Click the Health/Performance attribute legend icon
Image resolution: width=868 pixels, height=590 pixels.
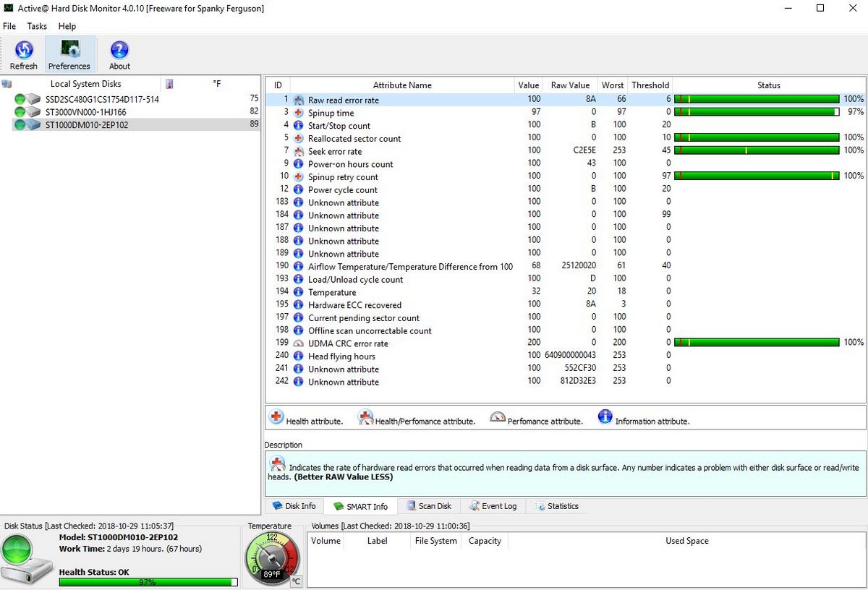point(366,417)
